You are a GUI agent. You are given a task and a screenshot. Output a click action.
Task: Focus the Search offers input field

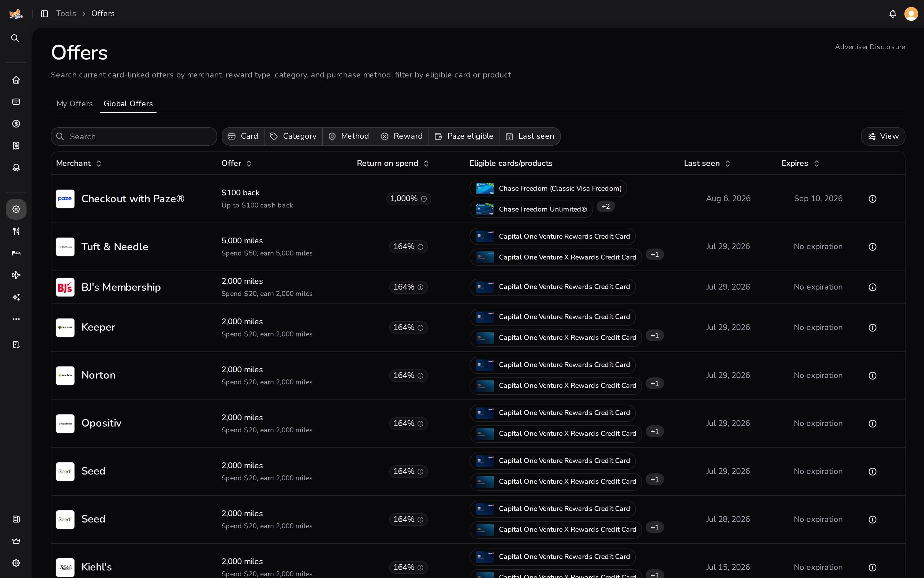click(x=134, y=136)
